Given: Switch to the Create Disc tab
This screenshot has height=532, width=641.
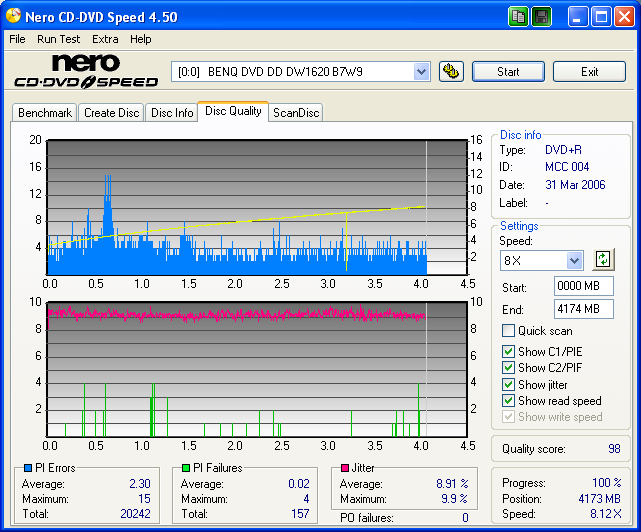Looking at the screenshot, I should (x=111, y=112).
